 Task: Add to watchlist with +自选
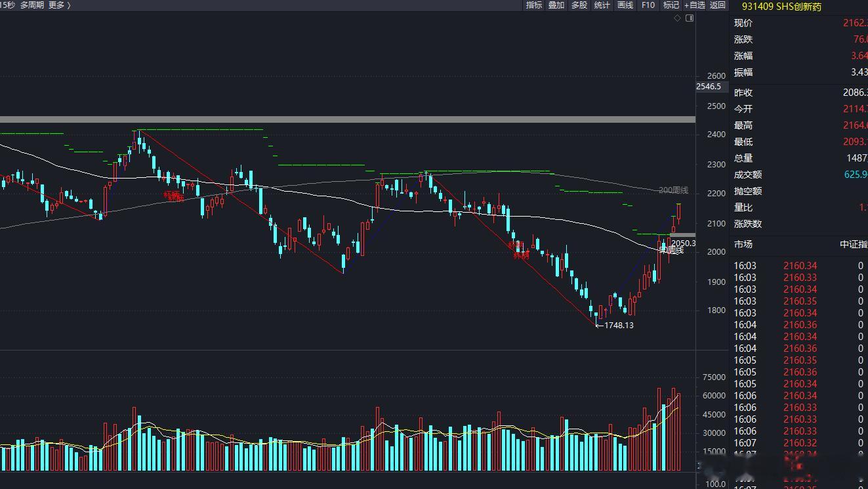[x=695, y=5]
